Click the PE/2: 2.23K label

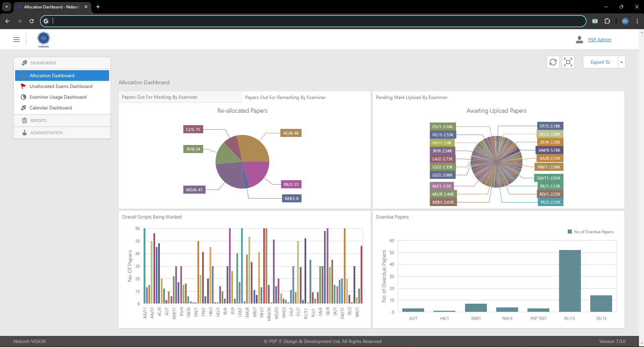pos(550,202)
